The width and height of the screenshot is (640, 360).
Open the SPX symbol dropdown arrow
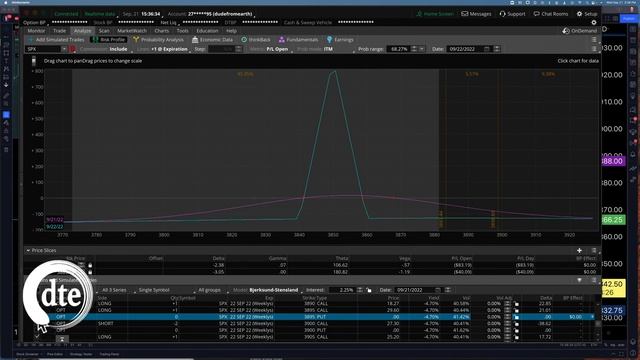pos(64,49)
